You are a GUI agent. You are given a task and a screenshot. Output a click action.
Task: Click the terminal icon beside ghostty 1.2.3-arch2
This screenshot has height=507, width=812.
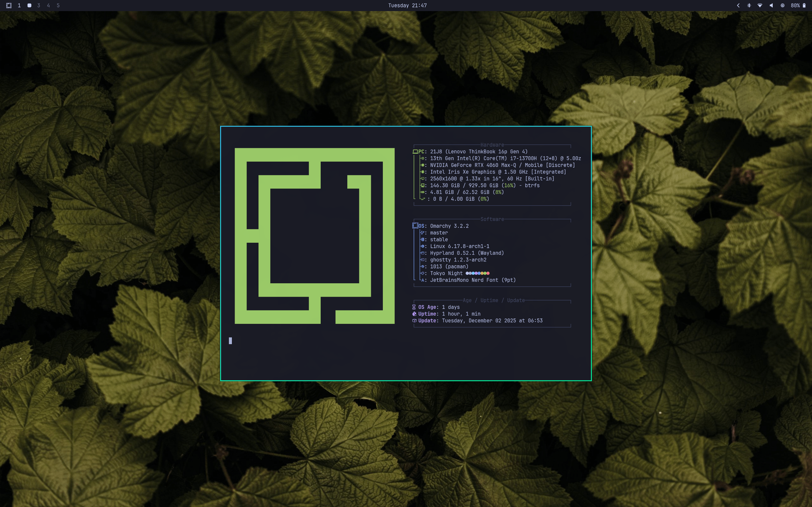423,260
